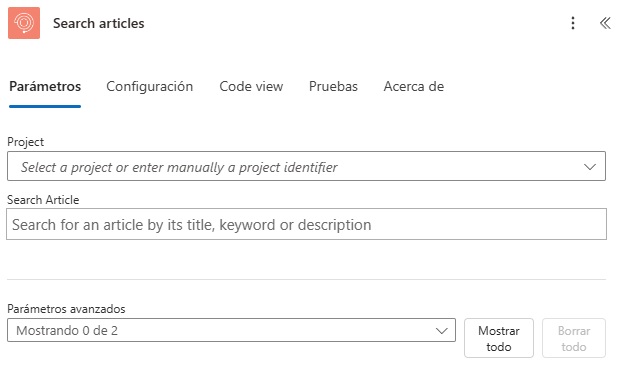Select the Parámetros tab

45,86
